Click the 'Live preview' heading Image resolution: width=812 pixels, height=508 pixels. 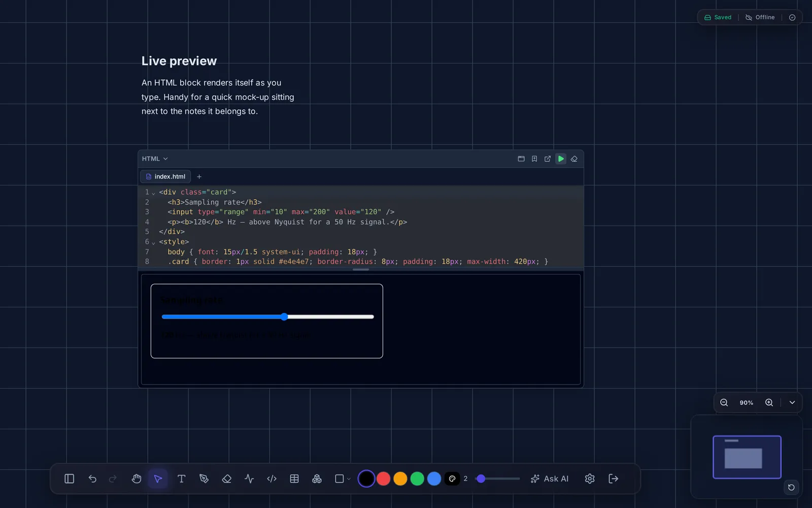pos(179,61)
